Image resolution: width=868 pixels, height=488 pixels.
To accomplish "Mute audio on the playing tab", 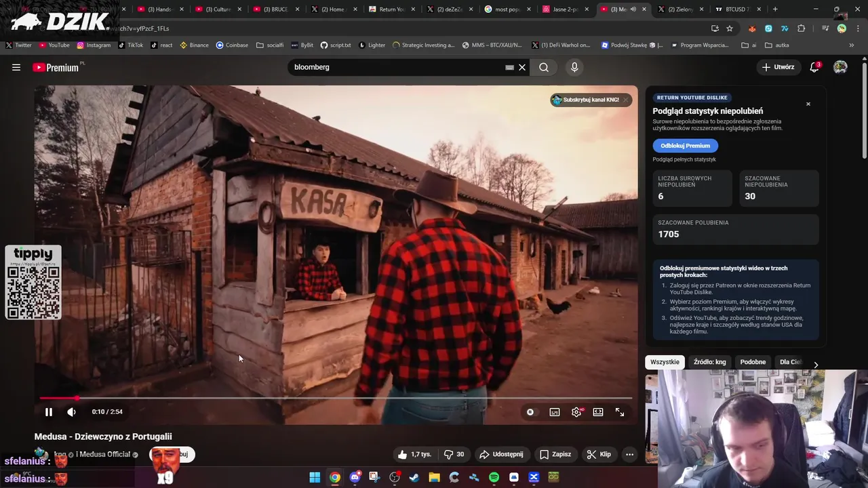I will pos(633,9).
